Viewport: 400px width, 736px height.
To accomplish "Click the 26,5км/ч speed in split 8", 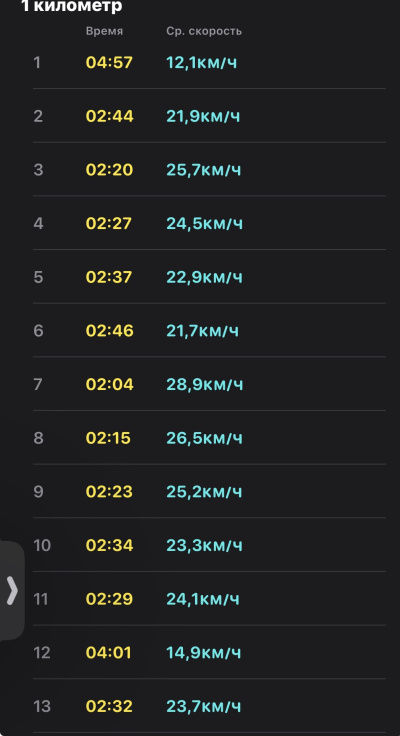I will 204,438.
